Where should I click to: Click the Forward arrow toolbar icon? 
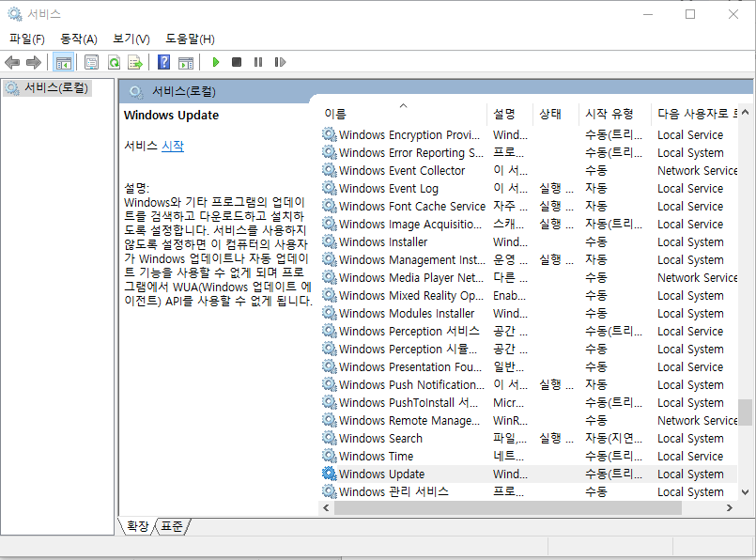(34, 62)
